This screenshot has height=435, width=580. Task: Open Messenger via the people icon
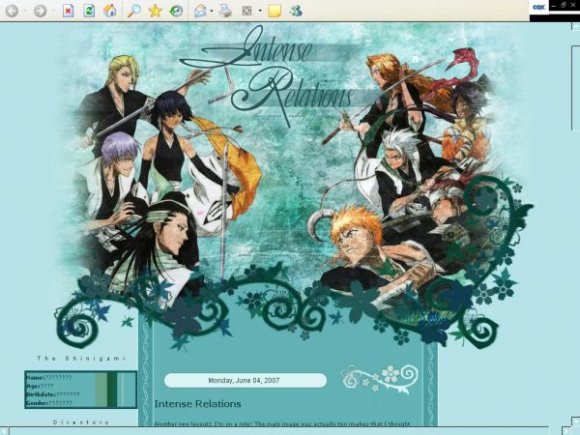(296, 11)
